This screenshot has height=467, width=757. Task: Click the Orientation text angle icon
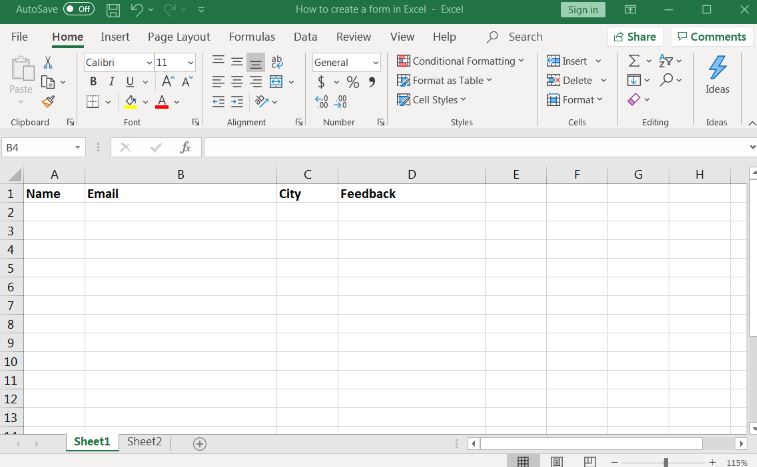[261, 101]
